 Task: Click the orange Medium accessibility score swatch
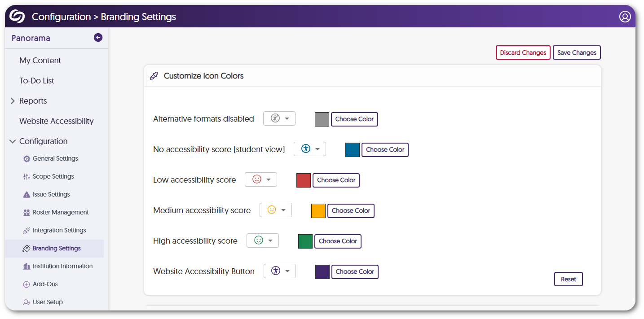pyautogui.click(x=318, y=211)
